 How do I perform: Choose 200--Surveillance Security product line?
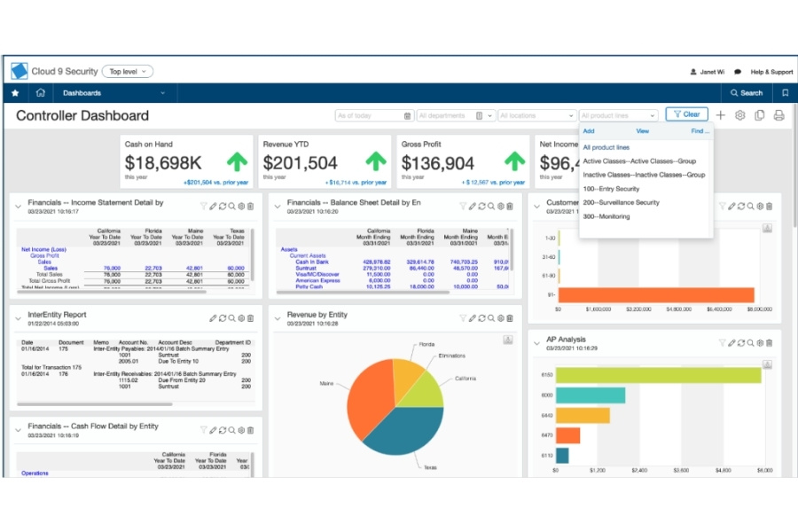coord(621,202)
